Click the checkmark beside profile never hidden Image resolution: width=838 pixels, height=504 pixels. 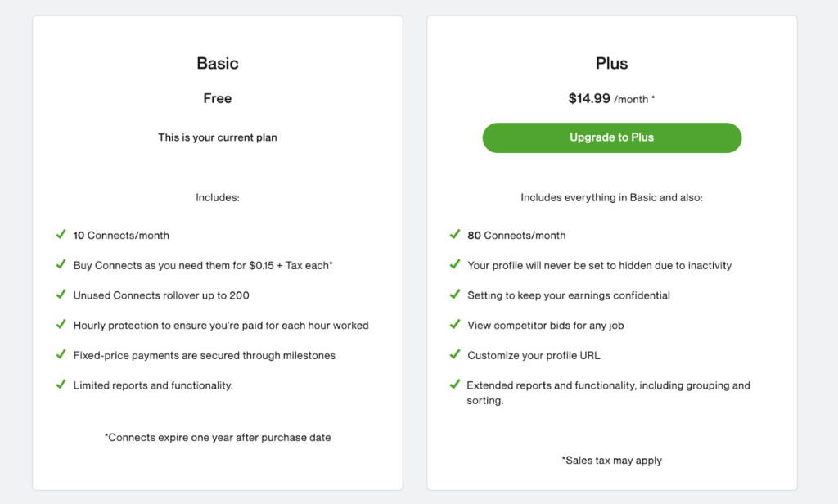pyautogui.click(x=455, y=264)
